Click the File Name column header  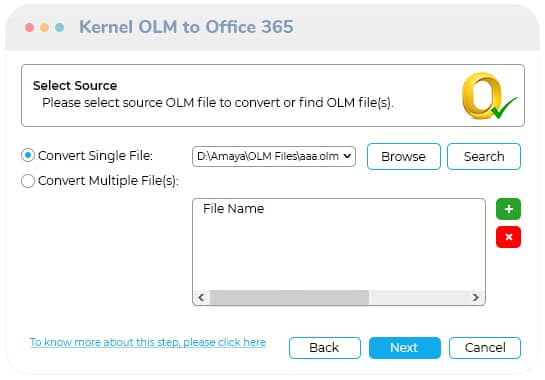point(234,209)
